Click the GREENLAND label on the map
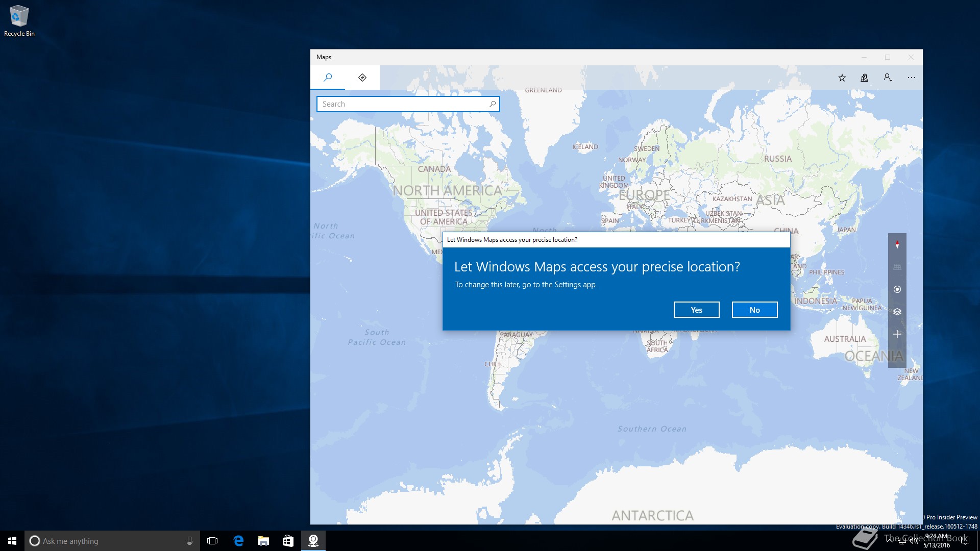The image size is (980, 551). tap(544, 90)
